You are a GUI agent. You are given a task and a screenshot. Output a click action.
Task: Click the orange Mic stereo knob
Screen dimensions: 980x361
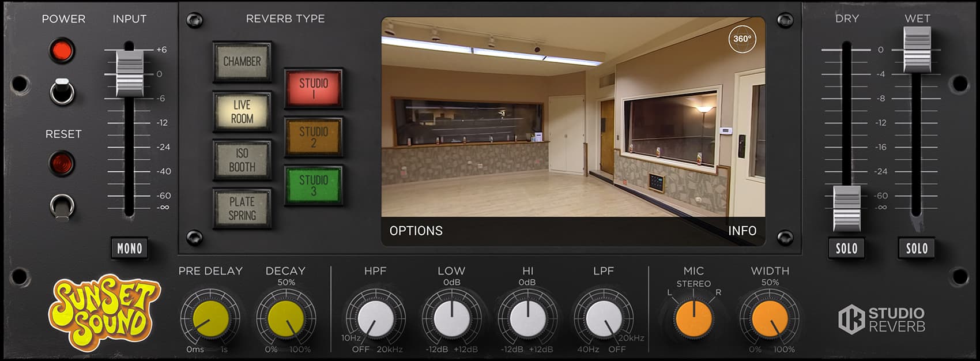tap(693, 319)
